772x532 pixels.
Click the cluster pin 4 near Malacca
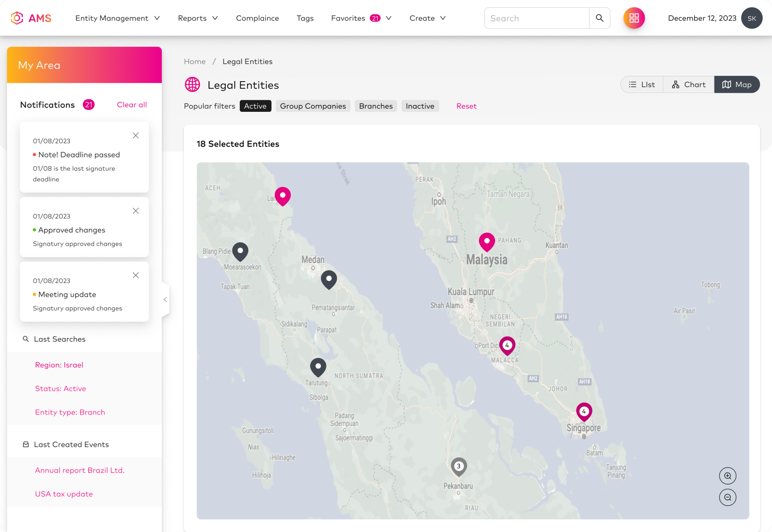click(507, 346)
